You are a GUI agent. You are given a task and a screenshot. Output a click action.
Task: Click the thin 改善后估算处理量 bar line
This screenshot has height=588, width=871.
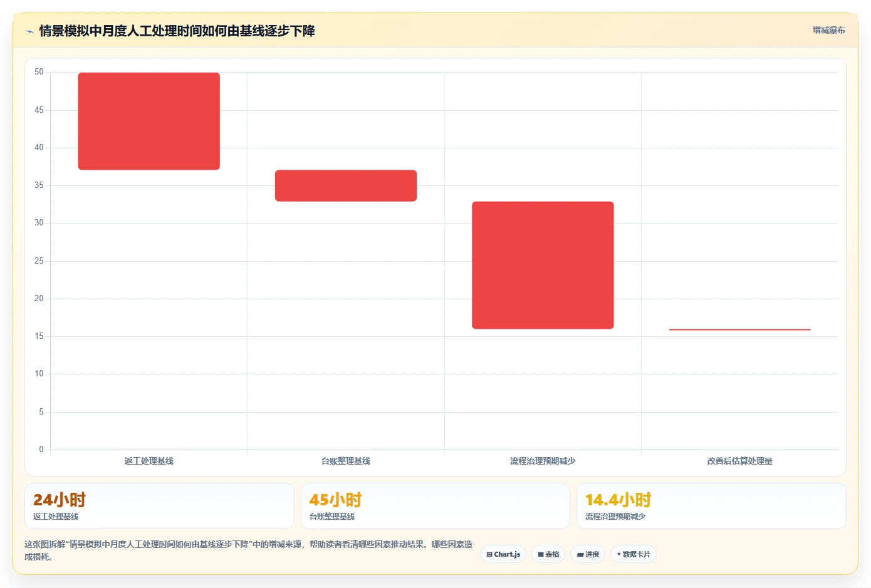coord(739,329)
